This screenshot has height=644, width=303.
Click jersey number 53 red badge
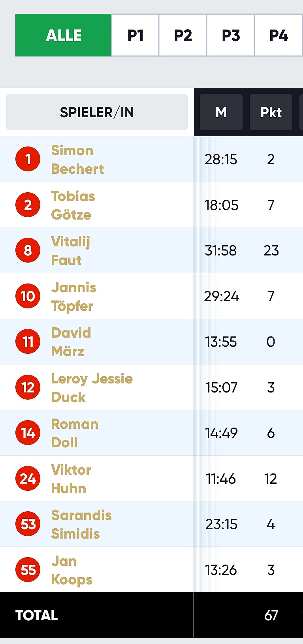tap(28, 524)
